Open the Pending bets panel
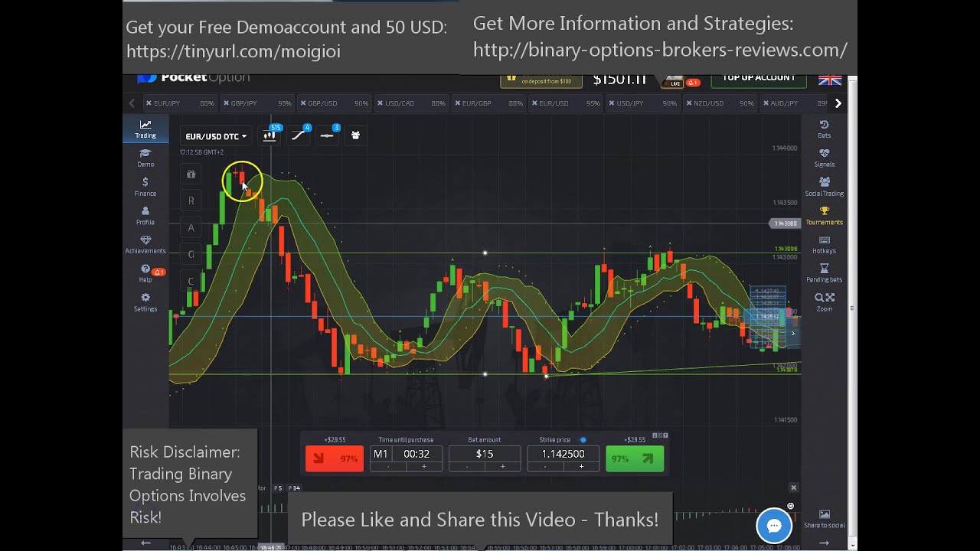 click(x=824, y=273)
